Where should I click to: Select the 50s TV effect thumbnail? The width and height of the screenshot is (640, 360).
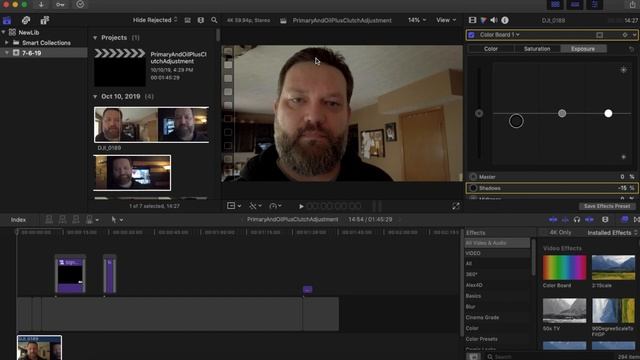pos(564,311)
